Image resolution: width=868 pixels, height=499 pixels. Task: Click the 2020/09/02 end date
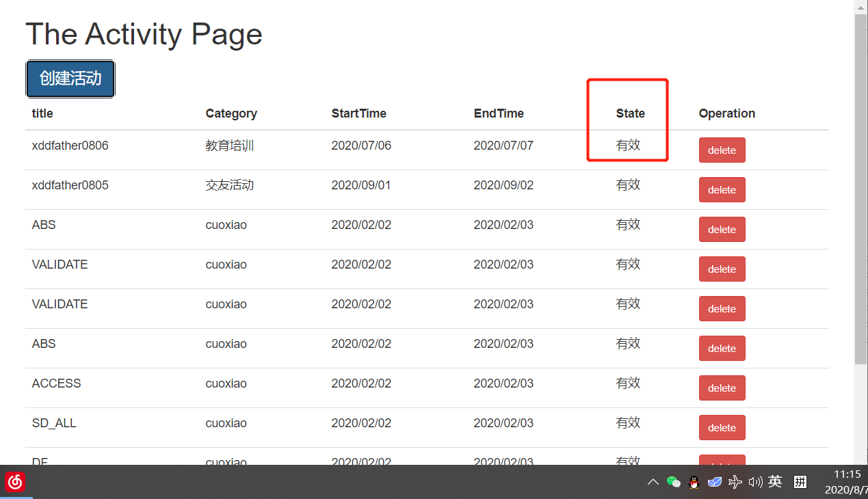pyautogui.click(x=503, y=185)
